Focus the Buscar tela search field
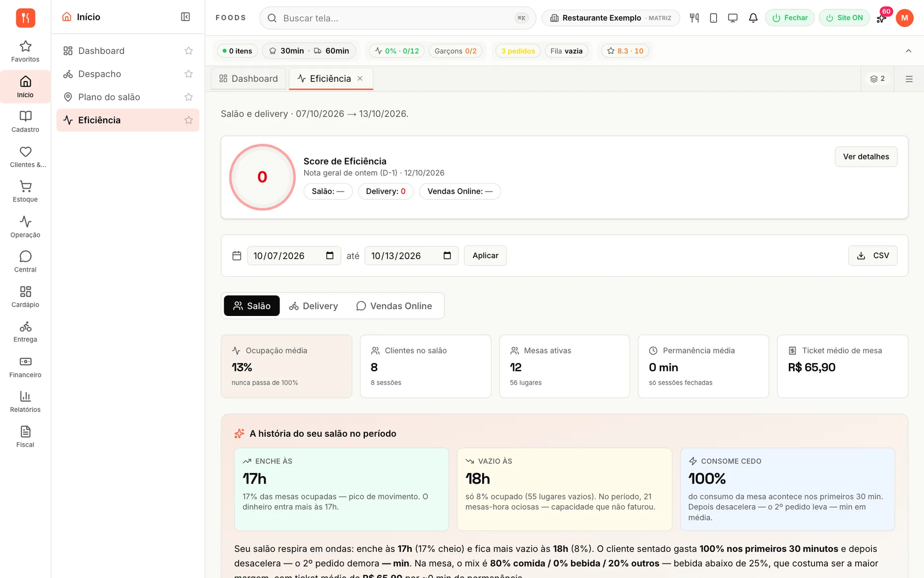924x578 pixels. 398,18
